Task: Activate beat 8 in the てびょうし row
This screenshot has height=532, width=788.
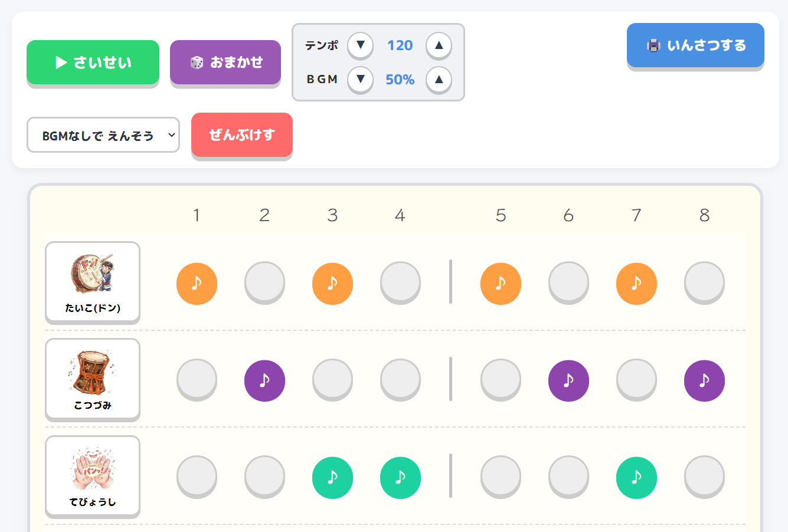Action: (x=704, y=477)
